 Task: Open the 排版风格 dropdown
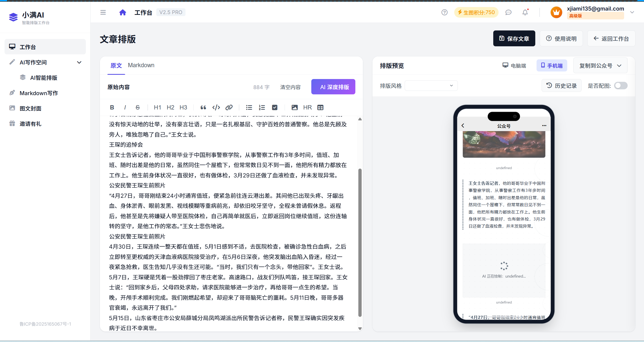click(431, 86)
